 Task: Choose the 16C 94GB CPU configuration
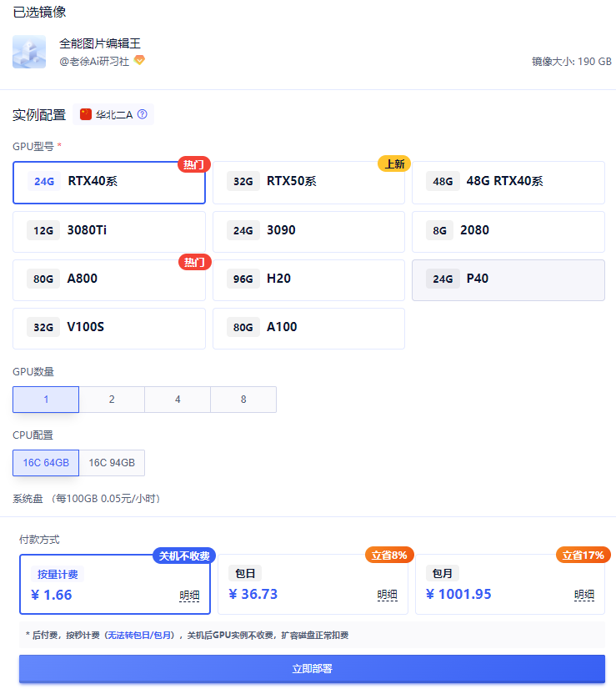[x=112, y=462]
